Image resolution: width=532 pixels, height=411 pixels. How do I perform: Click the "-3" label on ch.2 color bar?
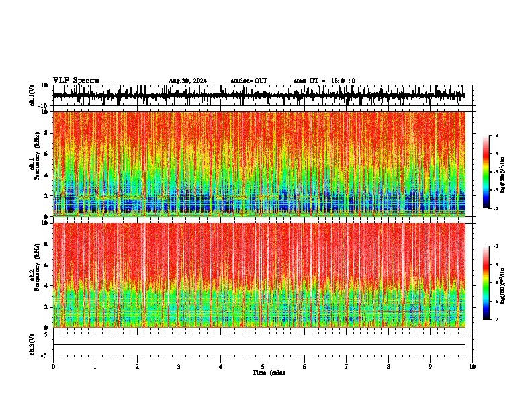click(495, 246)
